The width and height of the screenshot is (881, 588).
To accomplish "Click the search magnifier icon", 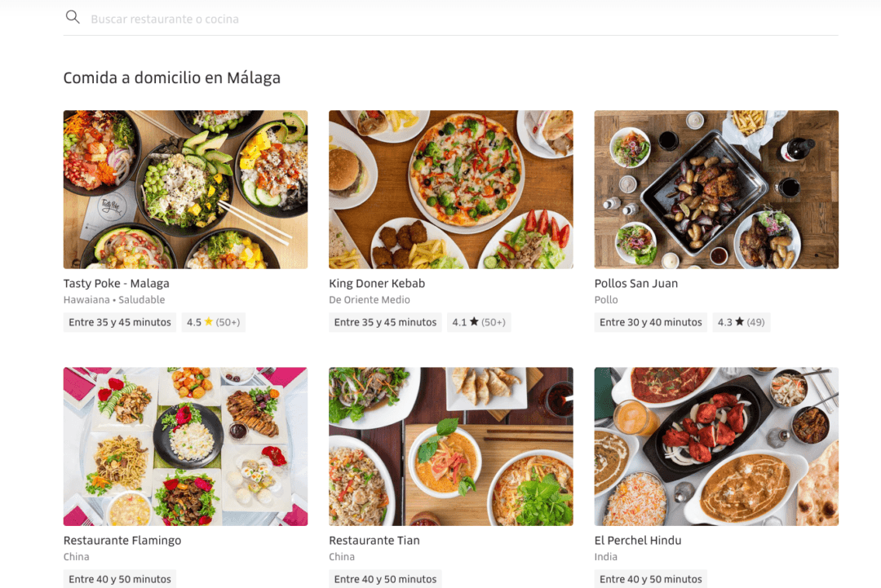I will (x=73, y=16).
